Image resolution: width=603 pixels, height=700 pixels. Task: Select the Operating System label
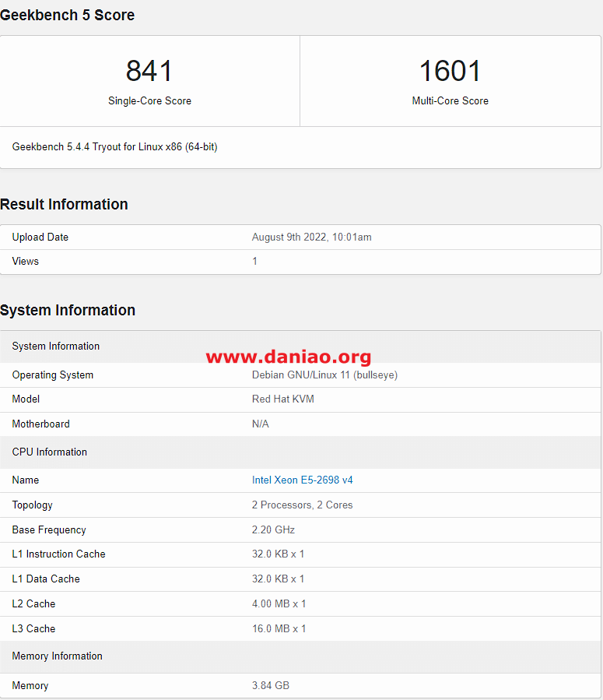pyautogui.click(x=53, y=375)
